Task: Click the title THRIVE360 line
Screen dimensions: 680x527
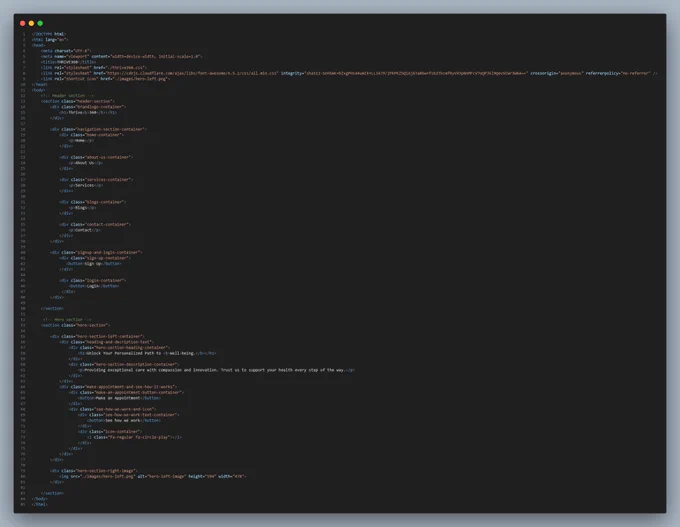Action: pos(69,62)
